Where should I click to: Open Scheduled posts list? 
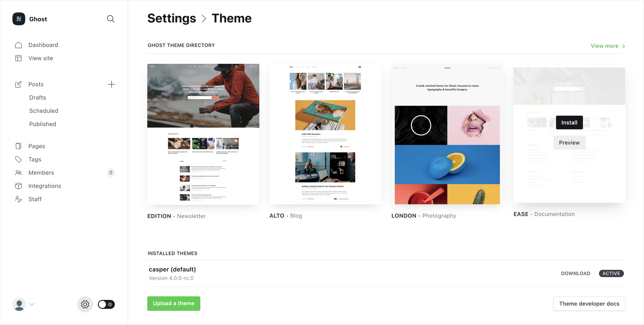click(44, 111)
